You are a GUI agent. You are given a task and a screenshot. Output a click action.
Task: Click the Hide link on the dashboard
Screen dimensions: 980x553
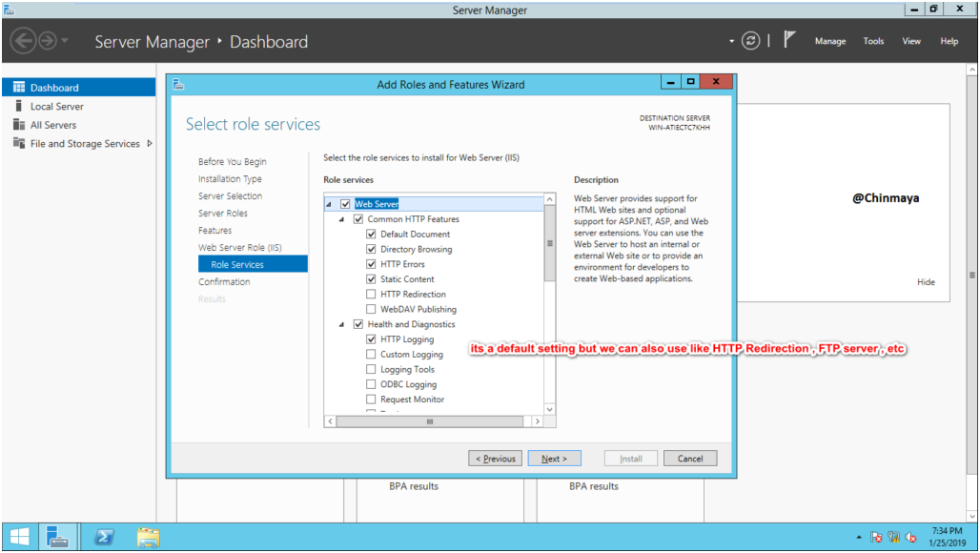point(926,282)
